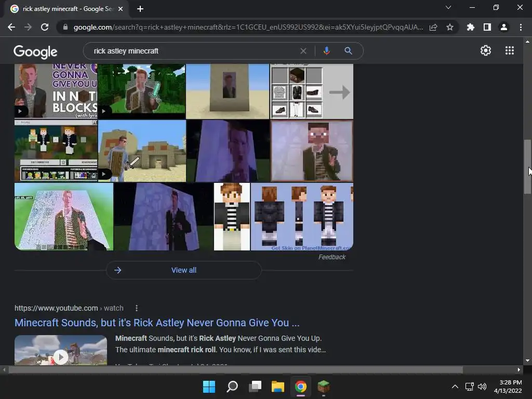Screen dimensions: 532x399
Task: Submit search with magnifier icon
Action: pyautogui.click(x=348, y=51)
